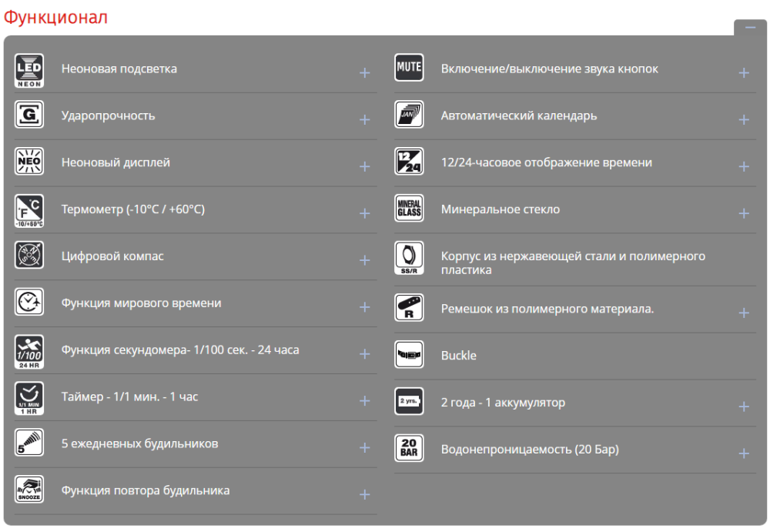Click the Цифровой компас label
The height and width of the screenshot is (532, 770).
(x=112, y=256)
